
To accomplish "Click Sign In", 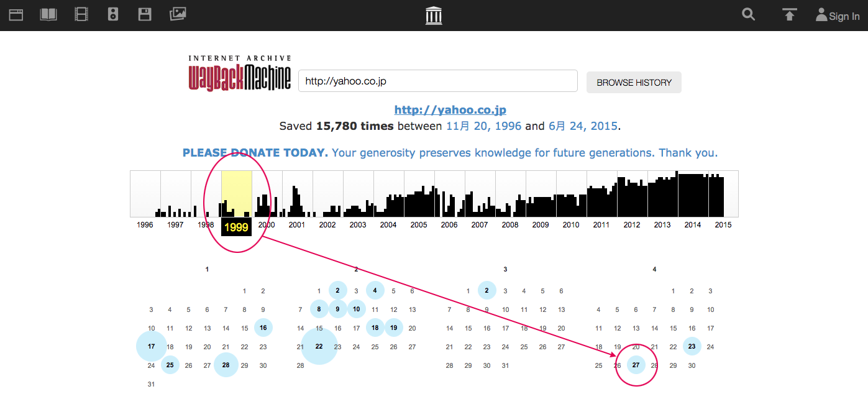I will pyautogui.click(x=838, y=16).
